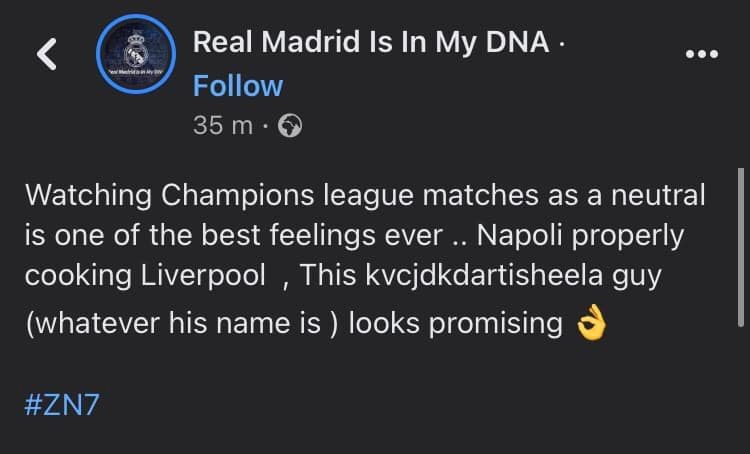Open the #ZN7 hashtag
750x454 pixels.
(62, 405)
